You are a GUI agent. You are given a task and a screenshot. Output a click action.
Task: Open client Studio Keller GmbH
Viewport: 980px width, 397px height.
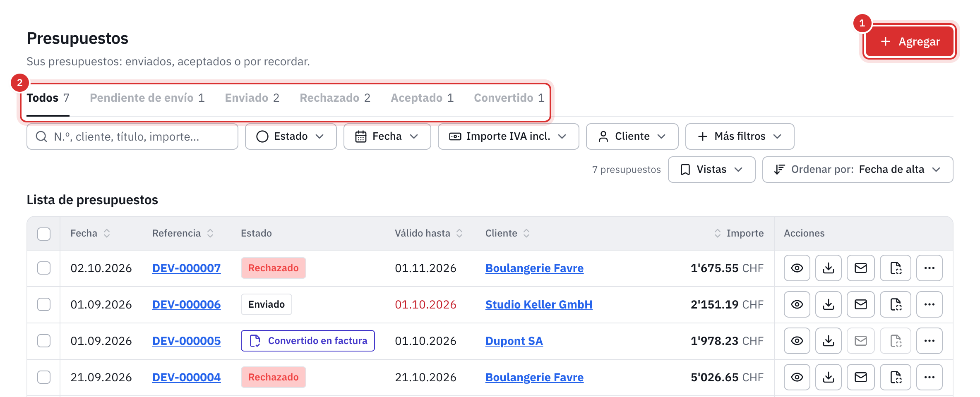click(x=539, y=305)
